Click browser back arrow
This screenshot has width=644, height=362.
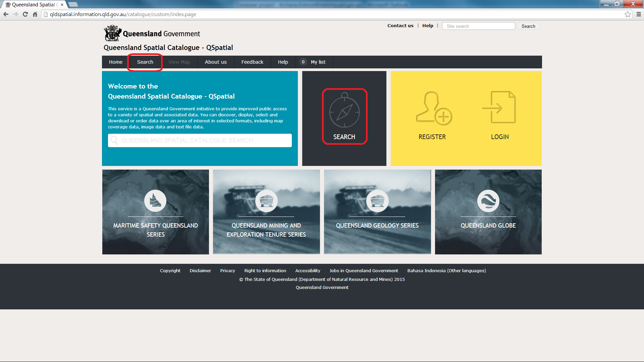[6, 14]
